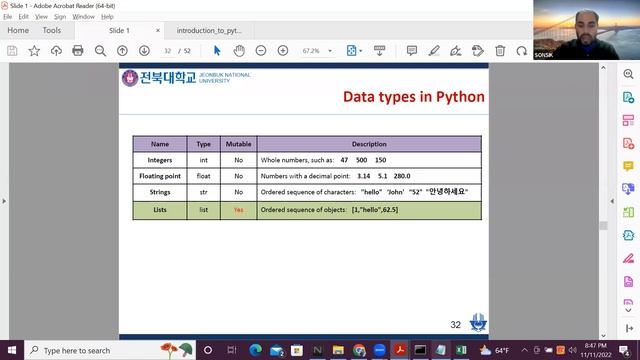Open File Explorer from the taskbar
The image size is (640, 360).
(x=338, y=350)
